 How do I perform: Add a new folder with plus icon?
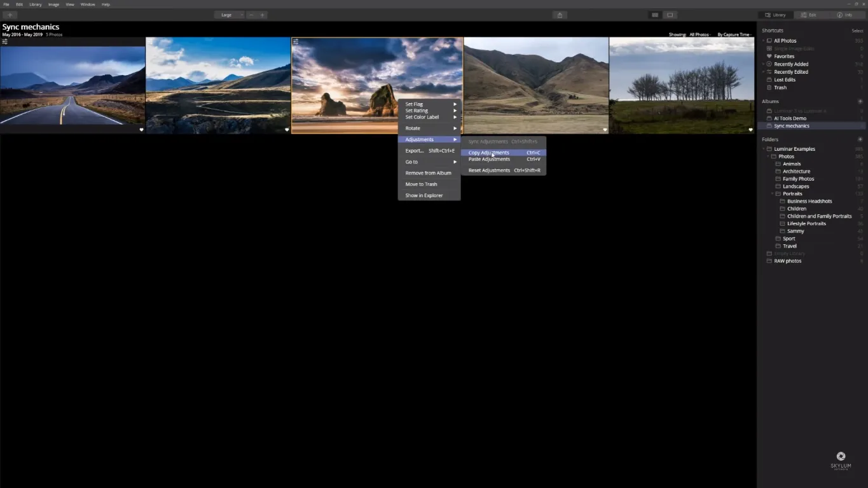tap(860, 139)
